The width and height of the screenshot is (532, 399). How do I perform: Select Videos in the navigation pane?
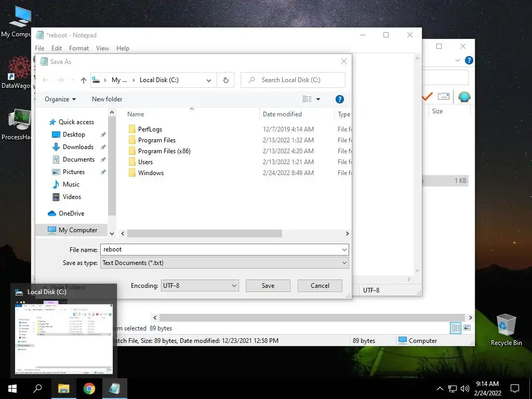click(72, 197)
